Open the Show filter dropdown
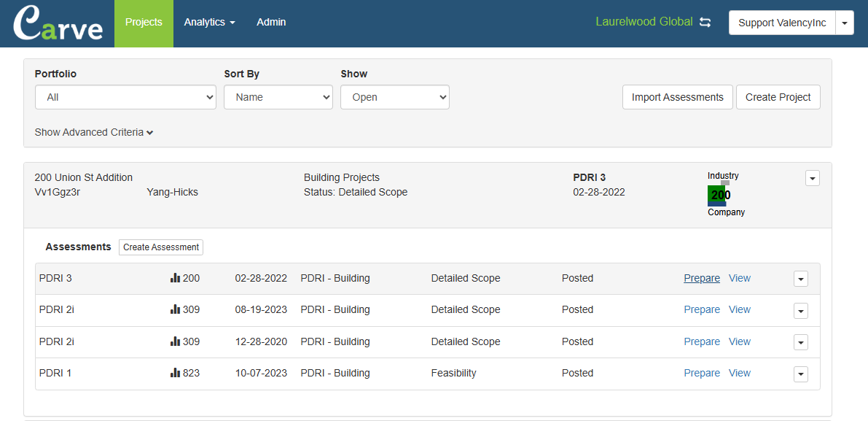The height and width of the screenshot is (421, 868). click(394, 97)
